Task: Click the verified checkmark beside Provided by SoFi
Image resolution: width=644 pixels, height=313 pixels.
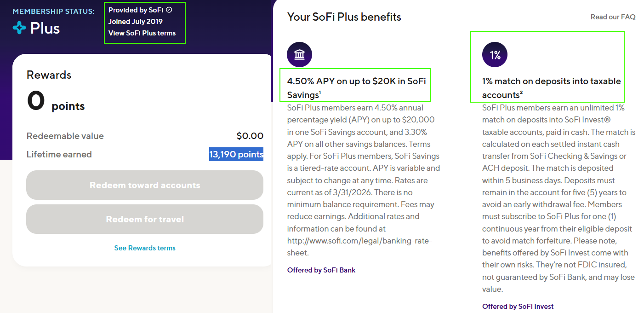Action: [169, 10]
